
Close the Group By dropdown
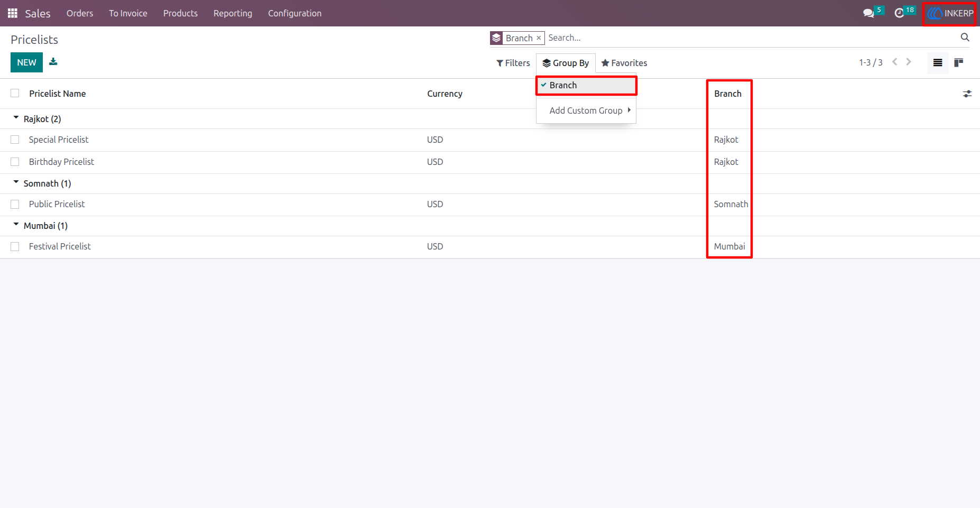click(566, 63)
